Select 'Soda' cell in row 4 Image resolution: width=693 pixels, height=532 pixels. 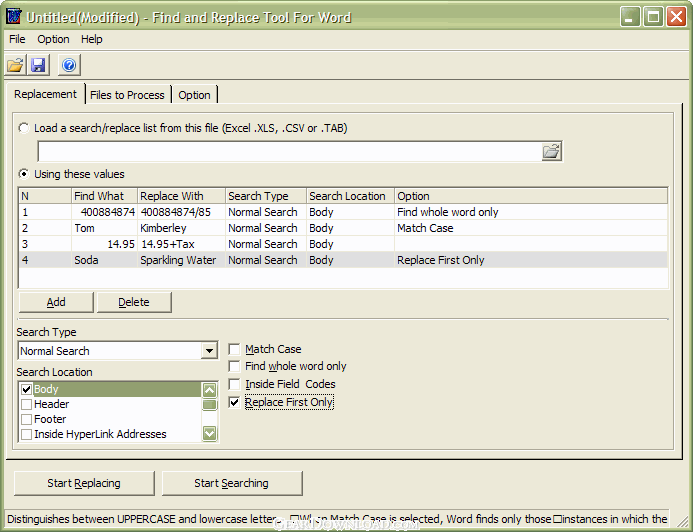coord(104,260)
